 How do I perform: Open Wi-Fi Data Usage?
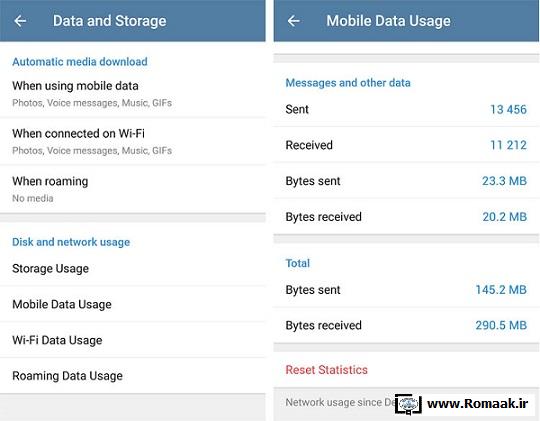[133, 340]
